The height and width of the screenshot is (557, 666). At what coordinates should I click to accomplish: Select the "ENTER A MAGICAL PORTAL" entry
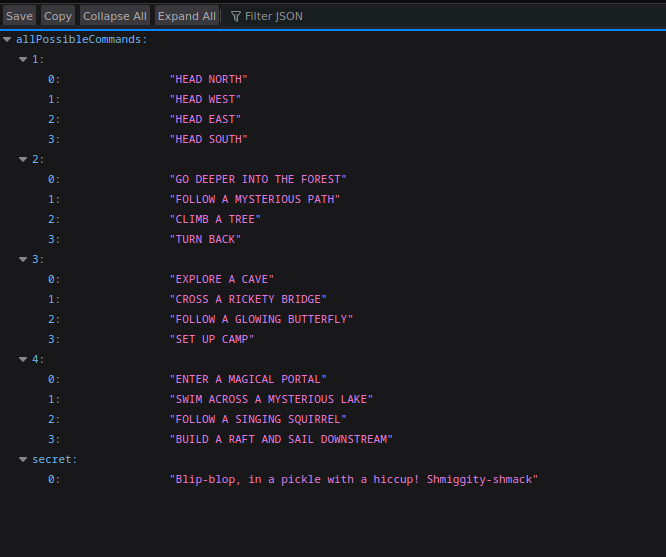coord(248,380)
